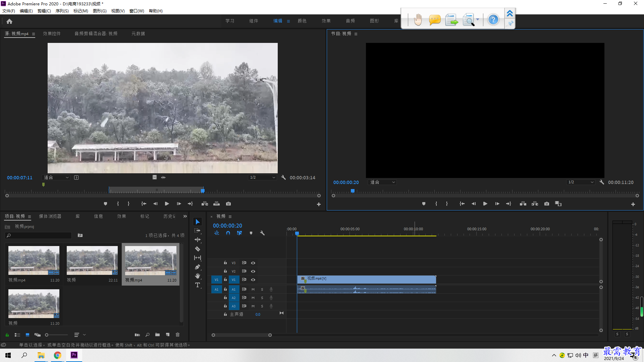This screenshot has width=644, height=362.
Task: Export frame from program monitor camera icon
Action: point(547,204)
